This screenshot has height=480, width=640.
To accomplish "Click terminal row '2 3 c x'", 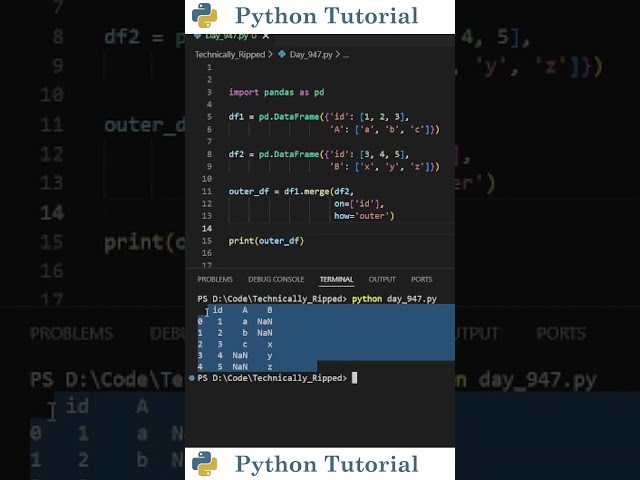I will coord(235,344).
